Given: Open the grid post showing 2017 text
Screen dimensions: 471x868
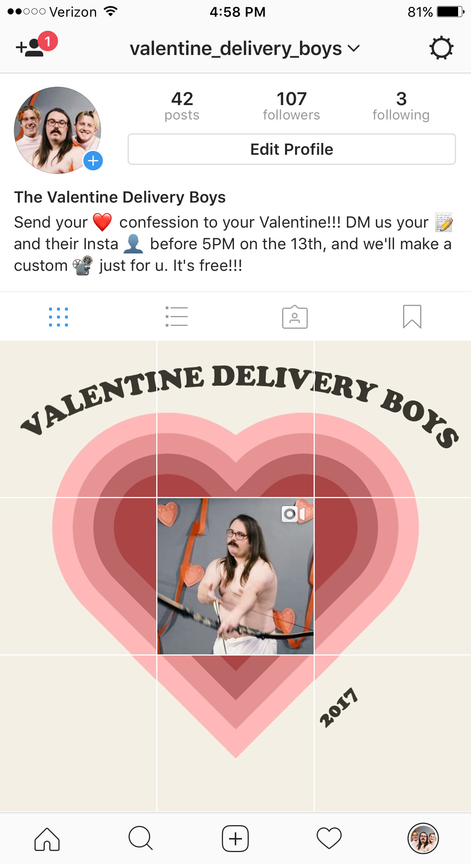Looking at the screenshot, I should 393,734.
